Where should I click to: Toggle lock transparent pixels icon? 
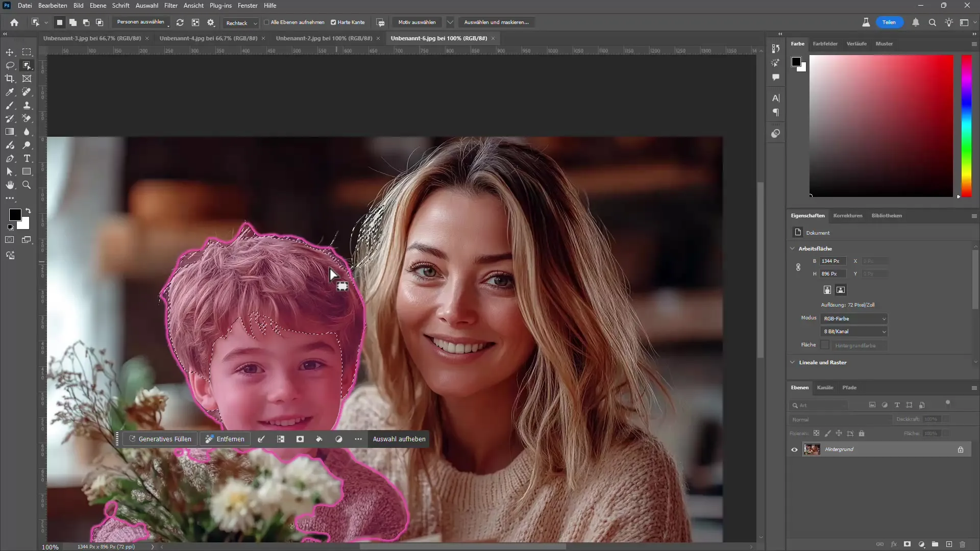pyautogui.click(x=816, y=434)
